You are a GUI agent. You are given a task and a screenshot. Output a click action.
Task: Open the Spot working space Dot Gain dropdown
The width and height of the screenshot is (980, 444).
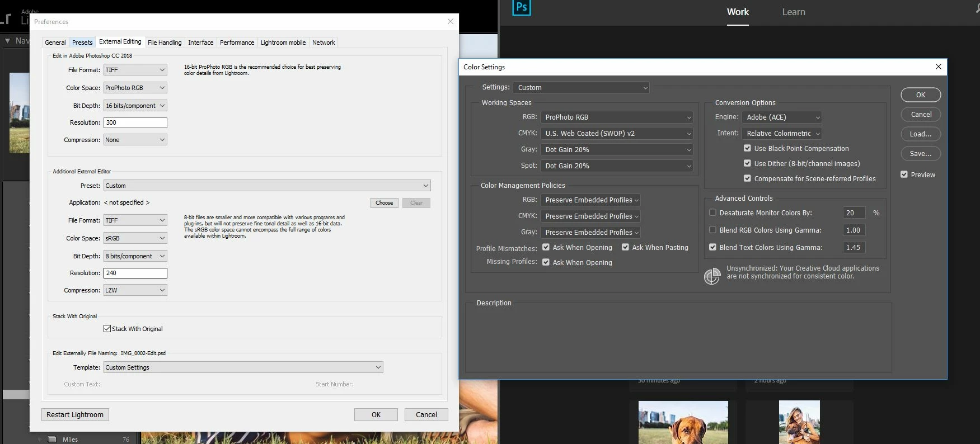617,166
